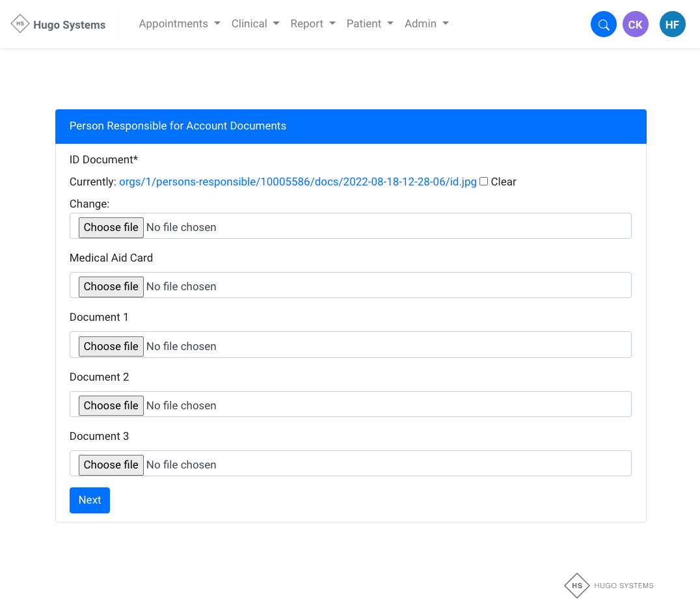This screenshot has width=700, height=611.
Task: Expand the Clinical dropdown menu
Action: (x=255, y=23)
